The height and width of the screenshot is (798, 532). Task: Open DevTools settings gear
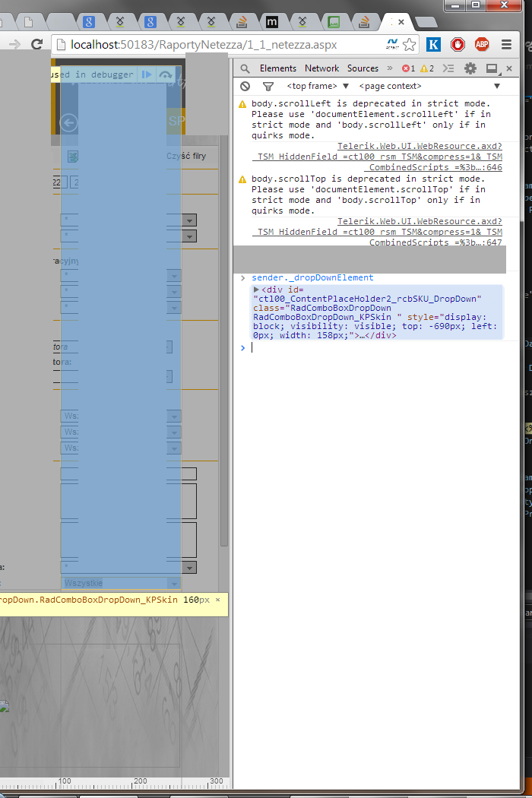click(470, 68)
